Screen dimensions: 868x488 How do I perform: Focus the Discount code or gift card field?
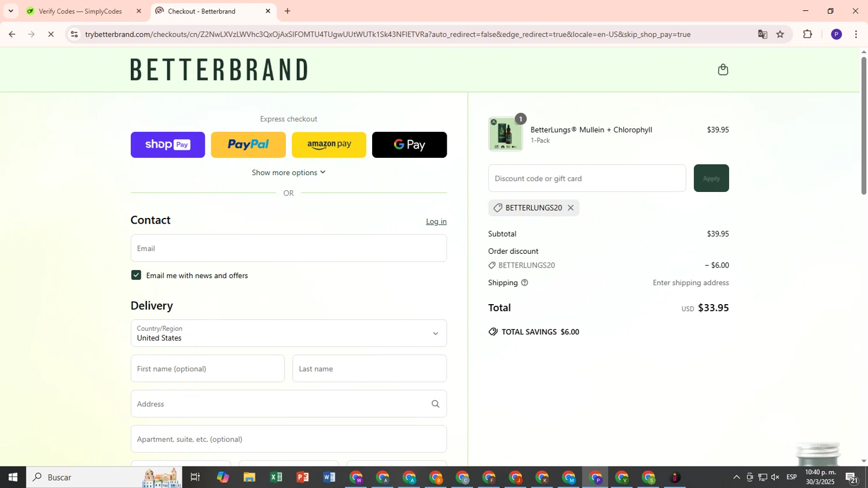[587, 178]
